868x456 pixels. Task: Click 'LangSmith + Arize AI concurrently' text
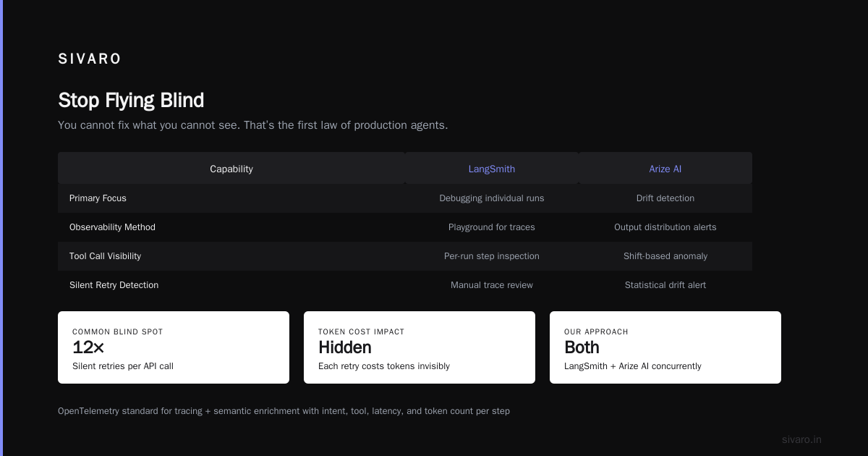tap(633, 366)
